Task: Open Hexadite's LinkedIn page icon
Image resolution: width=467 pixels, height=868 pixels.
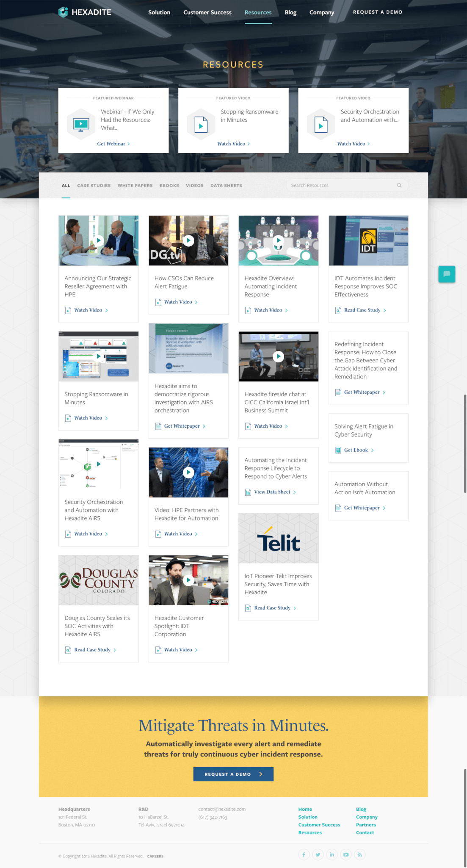Action: click(332, 854)
